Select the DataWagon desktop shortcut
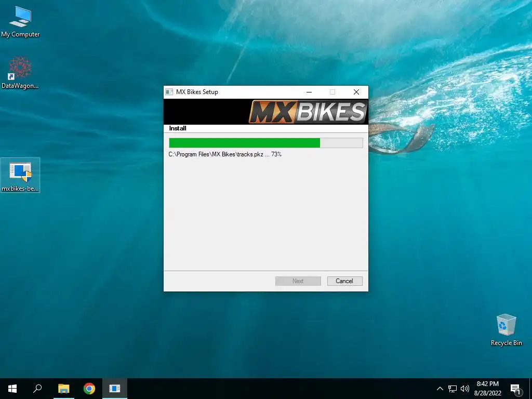The width and height of the screenshot is (532, 399). tap(20, 73)
